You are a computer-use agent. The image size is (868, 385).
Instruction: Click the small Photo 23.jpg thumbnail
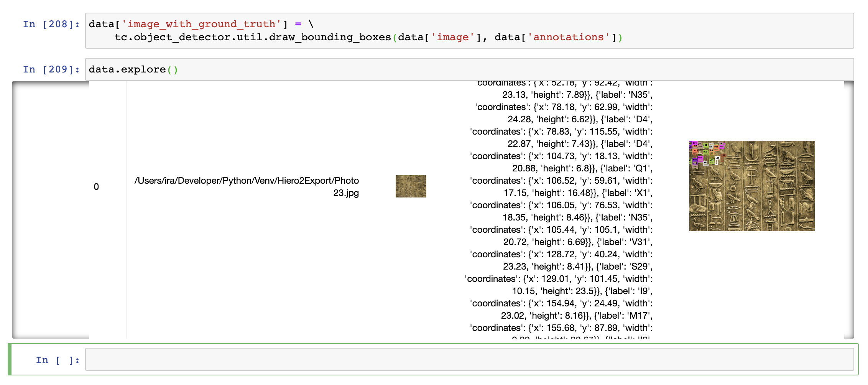(x=411, y=186)
